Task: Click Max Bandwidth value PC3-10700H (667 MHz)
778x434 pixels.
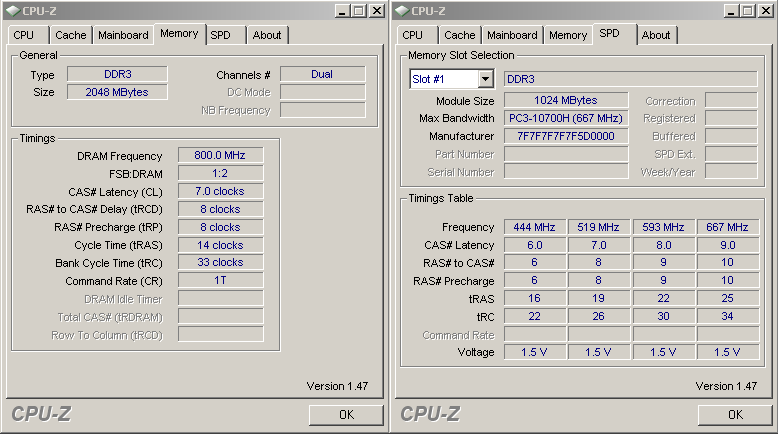Action: (x=566, y=118)
